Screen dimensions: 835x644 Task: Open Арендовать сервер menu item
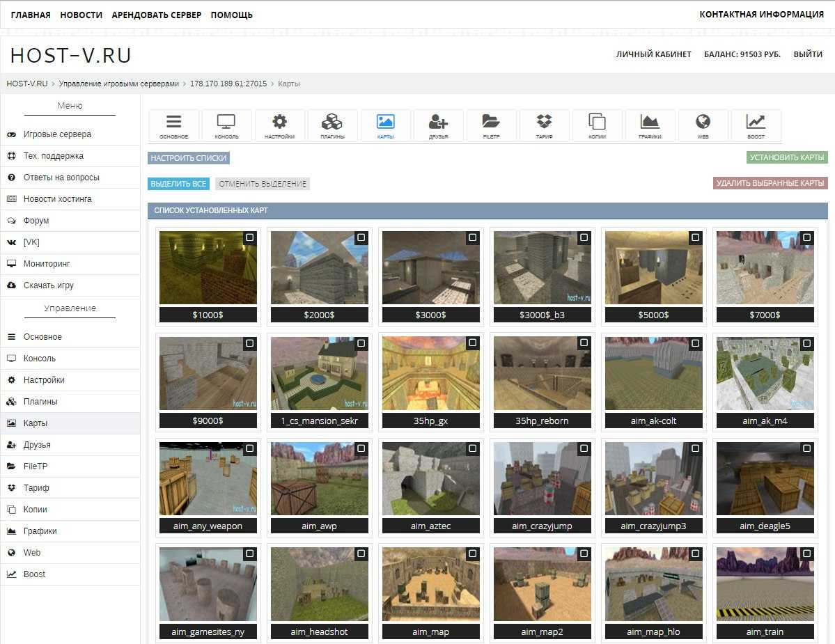click(156, 15)
